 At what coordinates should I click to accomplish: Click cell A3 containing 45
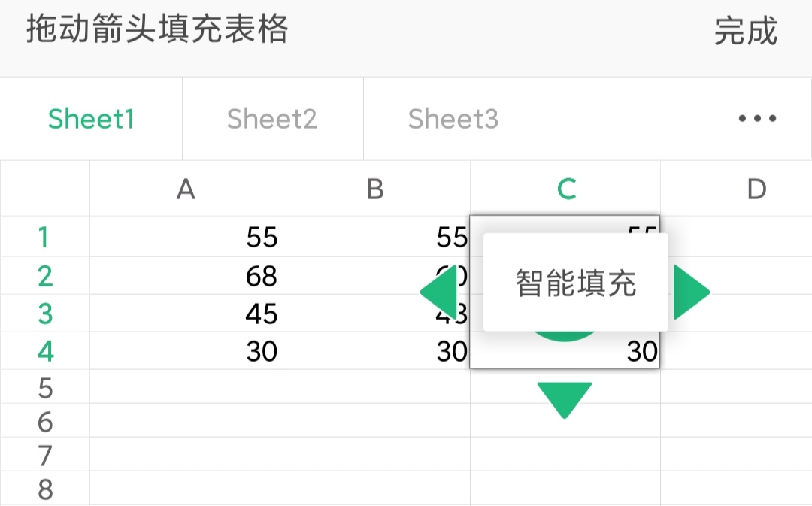185,314
